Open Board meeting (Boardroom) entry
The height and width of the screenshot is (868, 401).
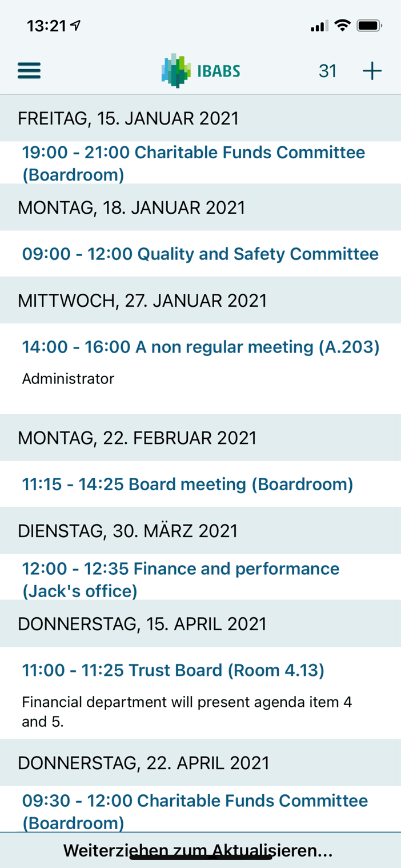click(201, 484)
